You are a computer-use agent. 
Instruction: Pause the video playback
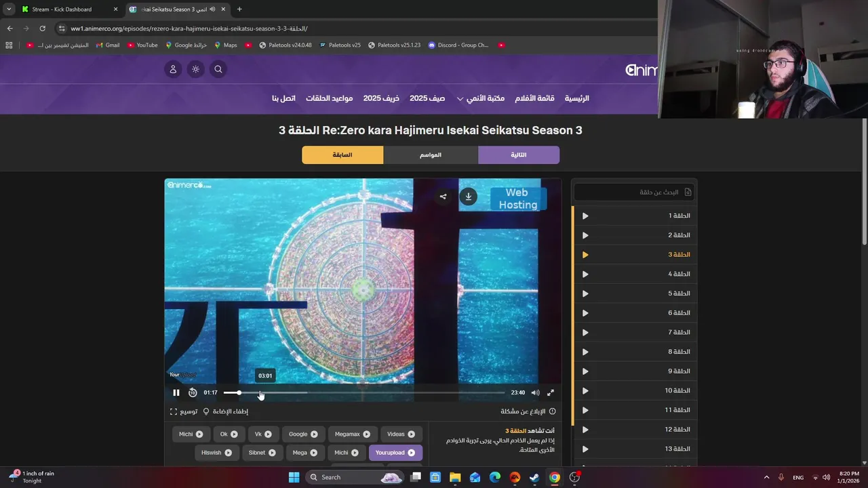(176, 392)
